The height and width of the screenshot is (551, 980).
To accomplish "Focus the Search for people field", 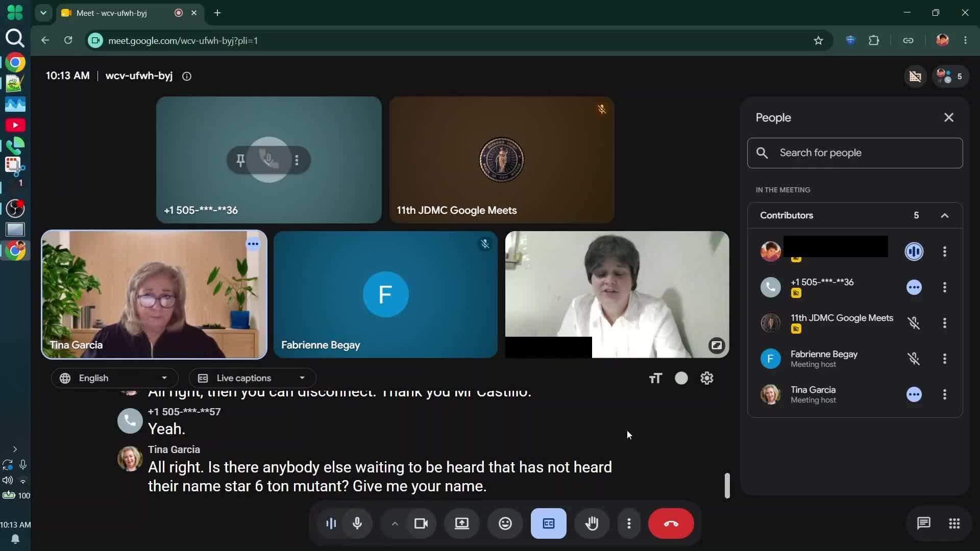I will (x=855, y=153).
